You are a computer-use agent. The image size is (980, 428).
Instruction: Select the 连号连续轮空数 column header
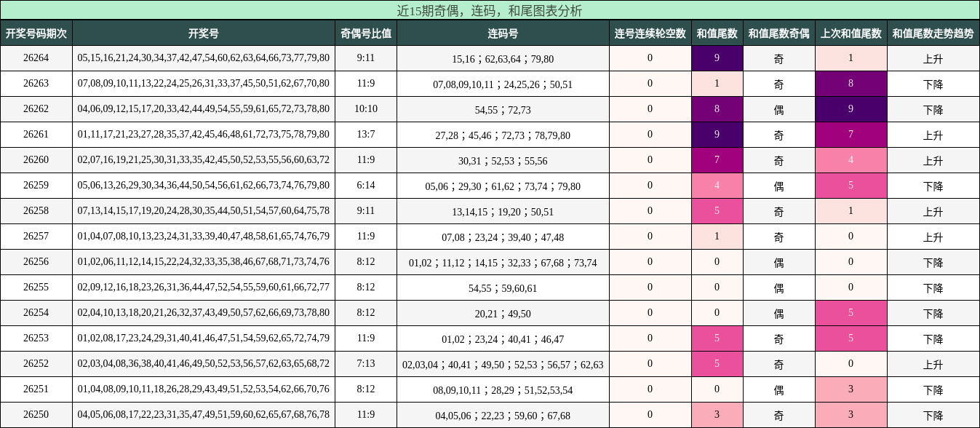click(x=650, y=33)
